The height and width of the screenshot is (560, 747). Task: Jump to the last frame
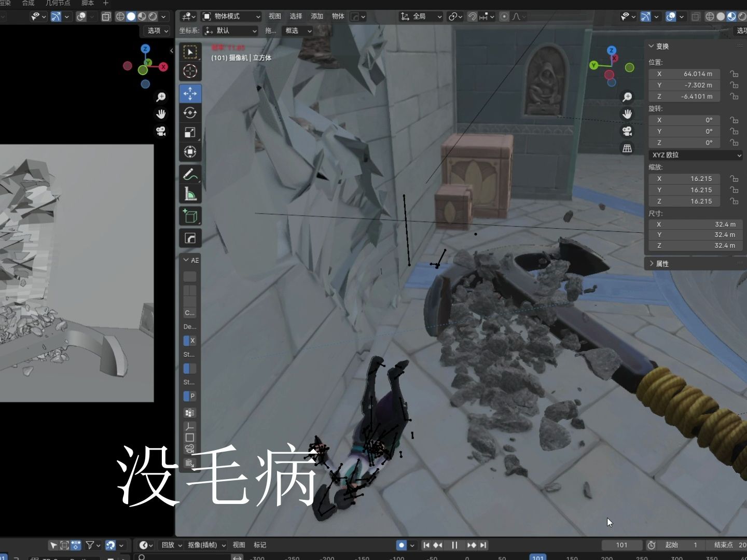483,545
